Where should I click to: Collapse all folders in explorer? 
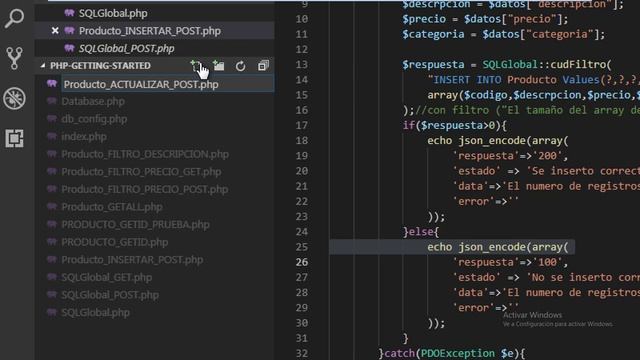coord(263,65)
